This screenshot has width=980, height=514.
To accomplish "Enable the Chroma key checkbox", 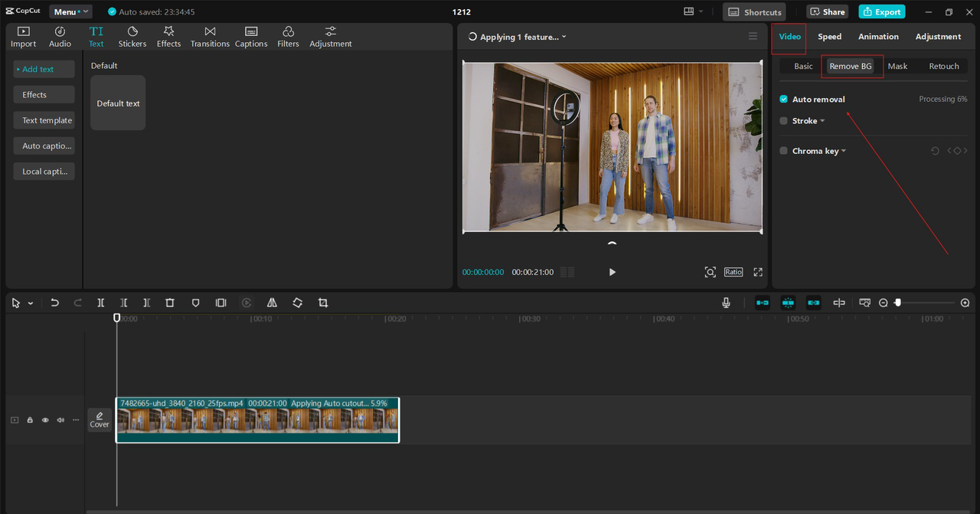I will pos(783,151).
